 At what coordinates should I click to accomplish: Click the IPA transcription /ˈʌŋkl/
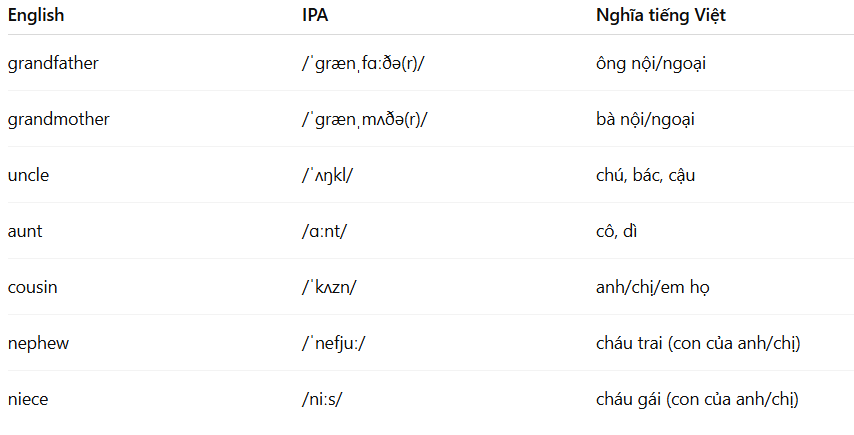[x=327, y=175]
